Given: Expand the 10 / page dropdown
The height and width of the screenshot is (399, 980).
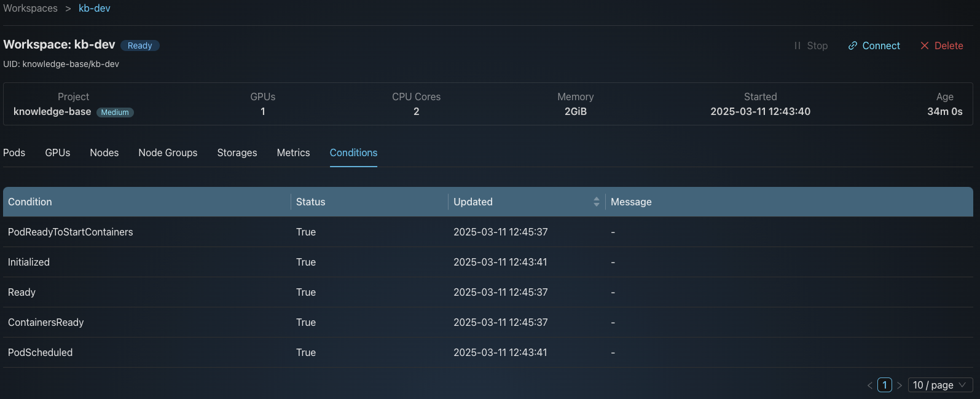Looking at the screenshot, I should coord(939,385).
